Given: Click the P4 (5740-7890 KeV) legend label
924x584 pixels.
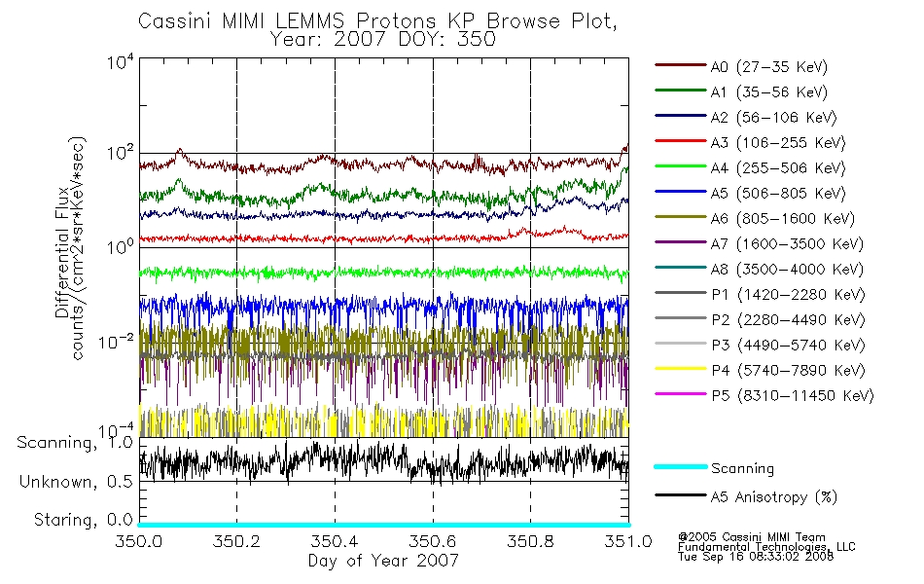Looking at the screenshot, I should coord(788,371).
